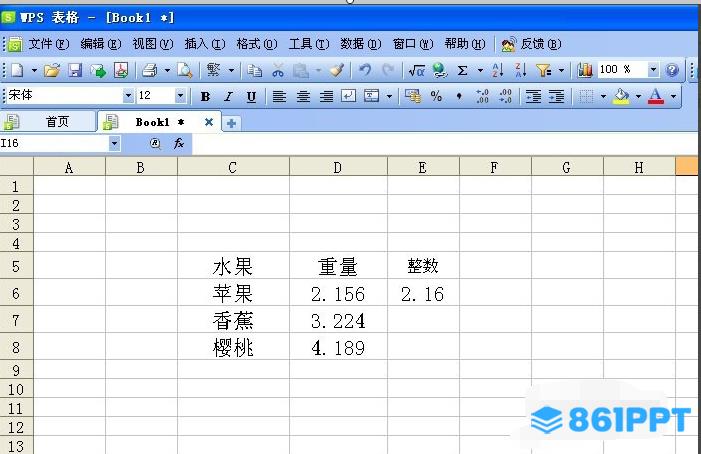Switch to the 首页 tab
The width and height of the screenshot is (701, 454).
tap(48, 122)
